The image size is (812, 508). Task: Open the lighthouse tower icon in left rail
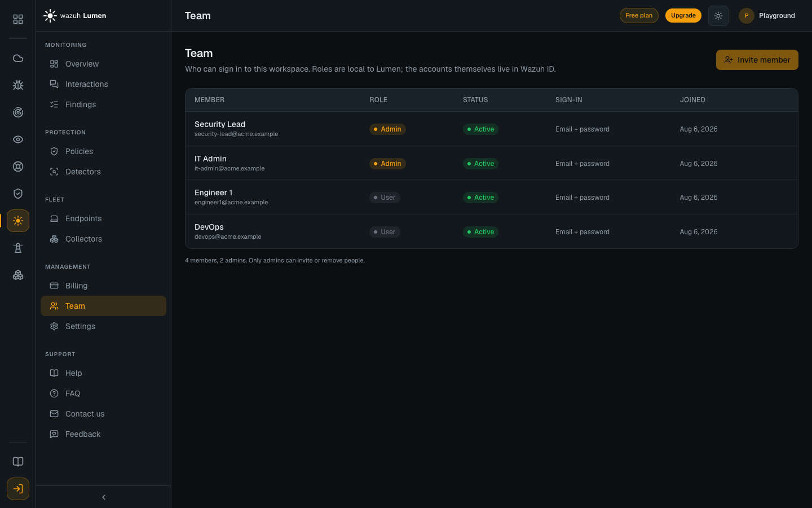(x=18, y=248)
